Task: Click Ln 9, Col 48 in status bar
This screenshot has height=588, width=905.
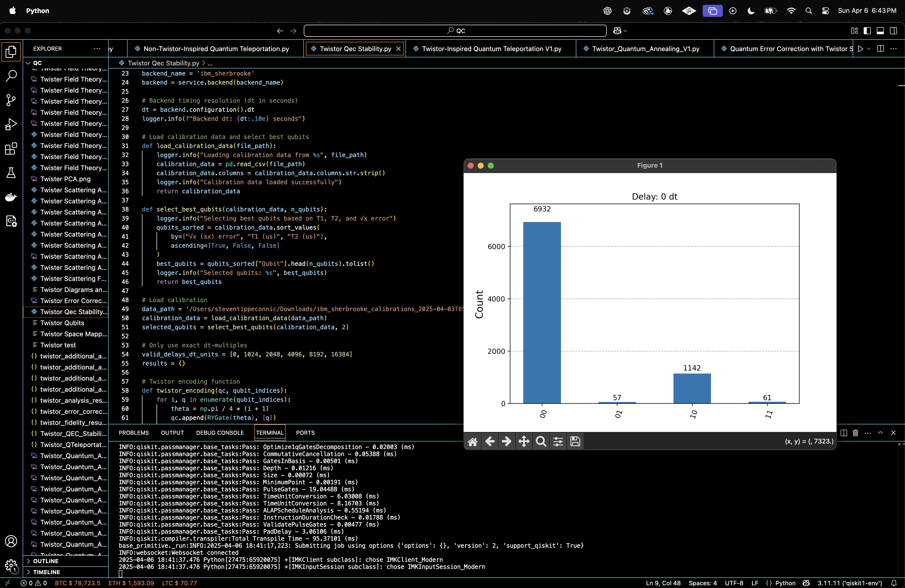Action: click(663, 583)
